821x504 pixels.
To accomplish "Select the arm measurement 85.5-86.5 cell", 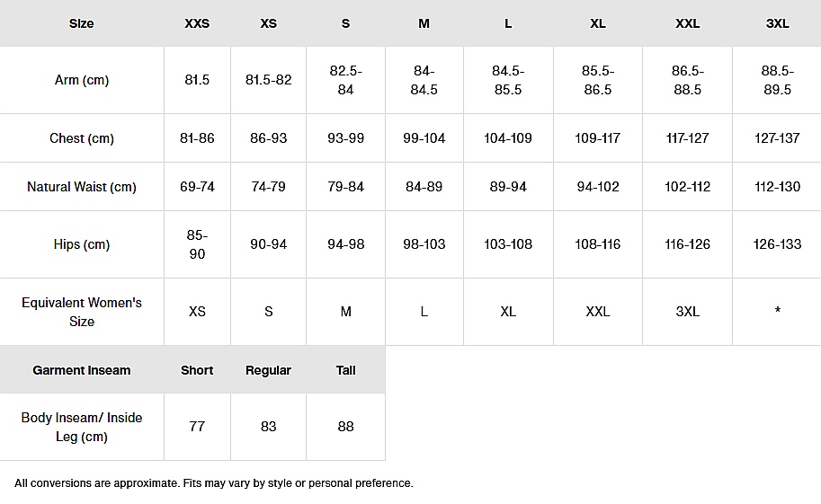I will (597, 80).
